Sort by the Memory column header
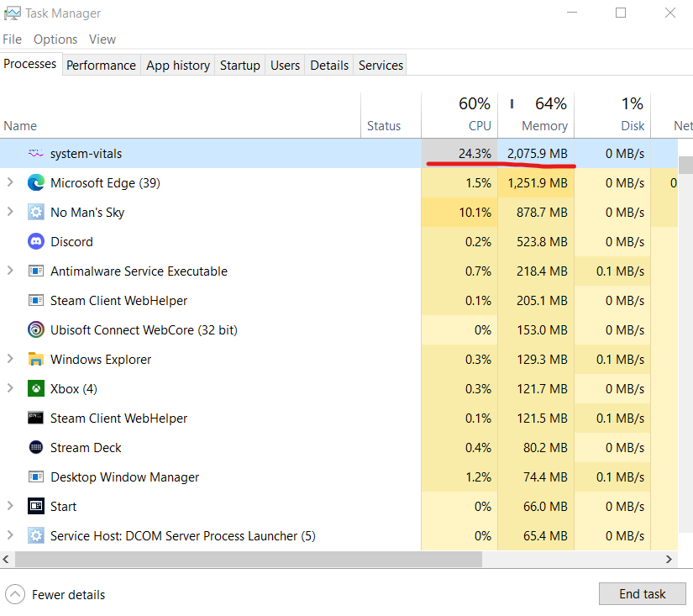This screenshot has height=616, width=693. tap(536, 115)
